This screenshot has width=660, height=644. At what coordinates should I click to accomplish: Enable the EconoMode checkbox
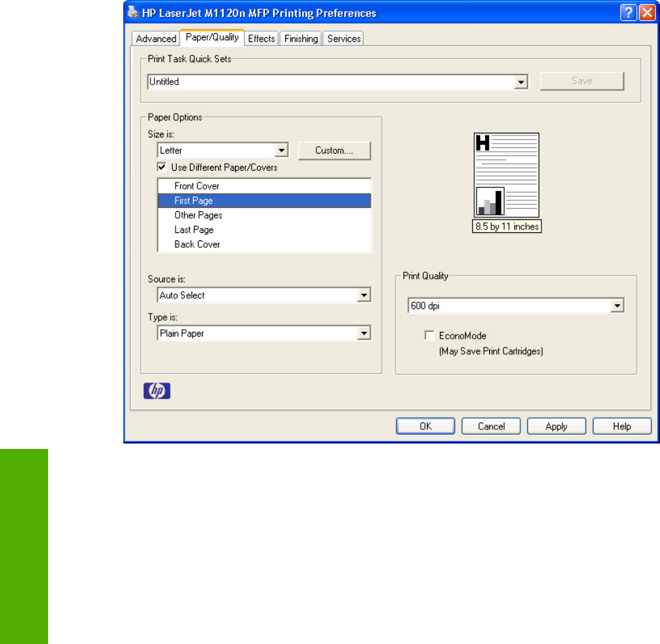(430, 335)
